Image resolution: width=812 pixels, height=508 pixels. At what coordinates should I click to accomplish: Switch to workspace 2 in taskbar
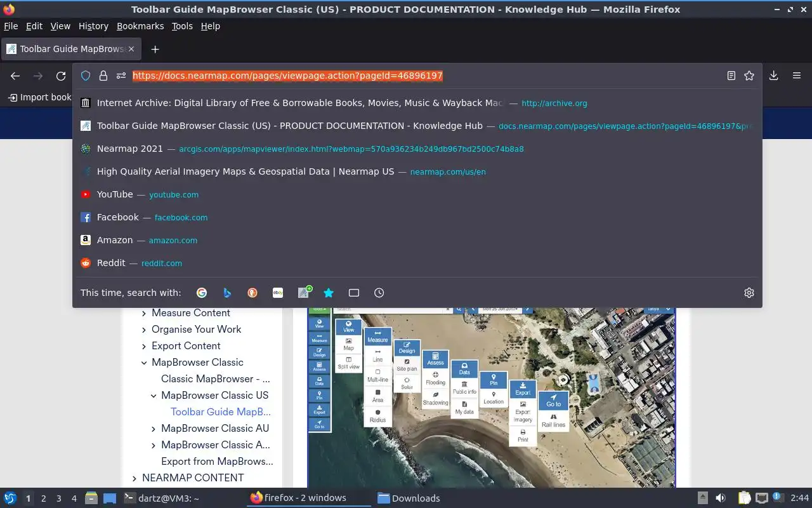pos(44,498)
